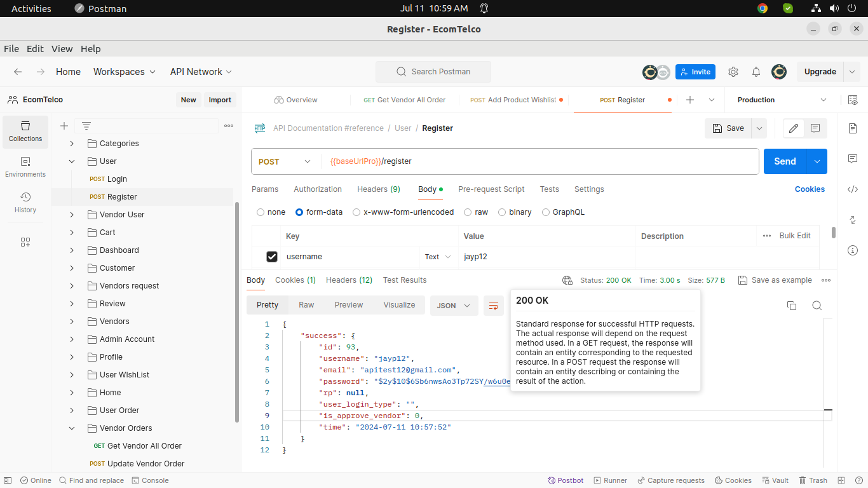Click the copy response icon
868x488 pixels.
coord(792,306)
